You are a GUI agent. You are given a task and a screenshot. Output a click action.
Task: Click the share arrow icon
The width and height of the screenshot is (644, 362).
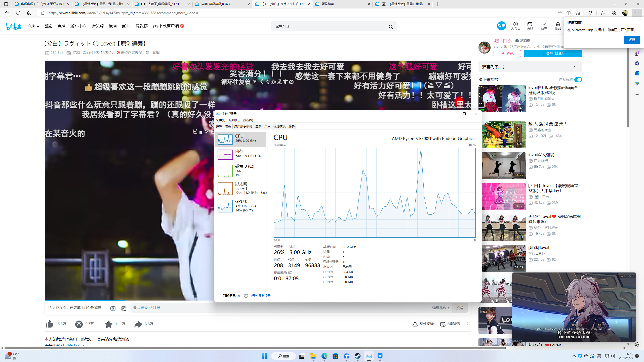tap(138, 324)
